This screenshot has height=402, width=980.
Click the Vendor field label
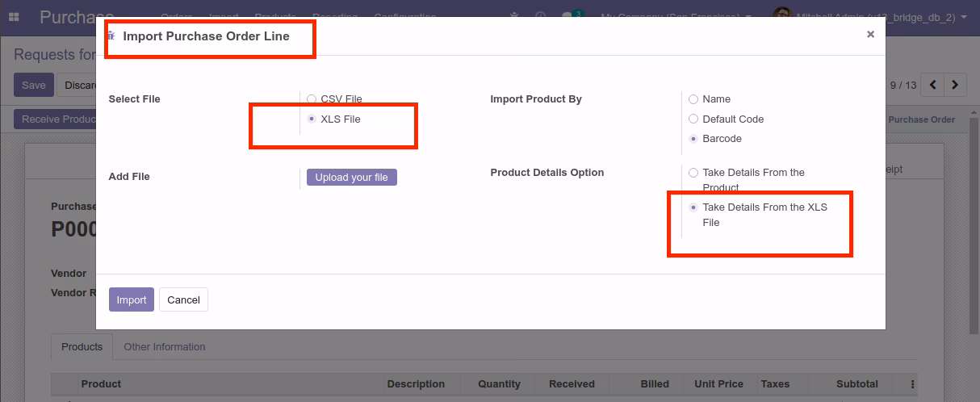[69, 274]
